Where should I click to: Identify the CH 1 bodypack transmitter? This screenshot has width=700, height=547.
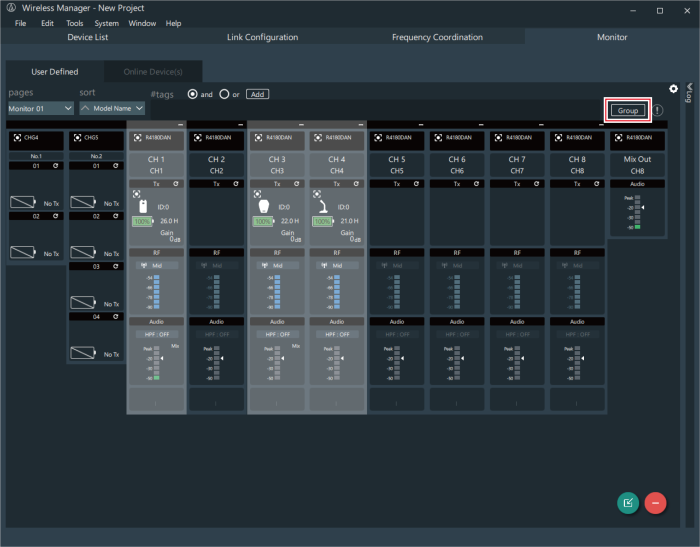[x=137, y=194]
